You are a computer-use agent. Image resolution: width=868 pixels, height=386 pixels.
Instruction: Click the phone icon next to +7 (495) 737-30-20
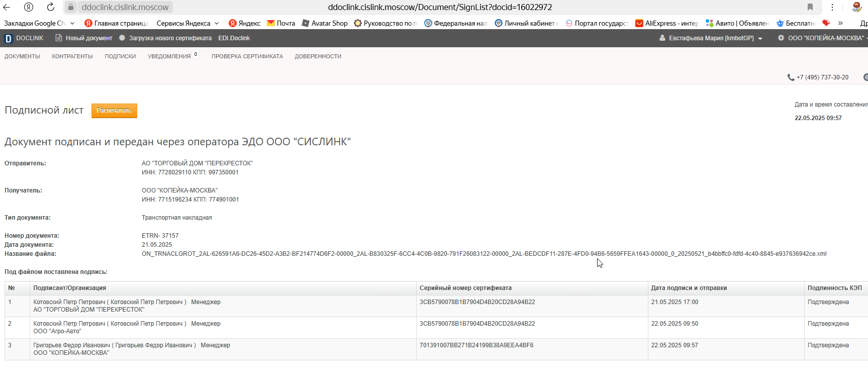tap(791, 77)
